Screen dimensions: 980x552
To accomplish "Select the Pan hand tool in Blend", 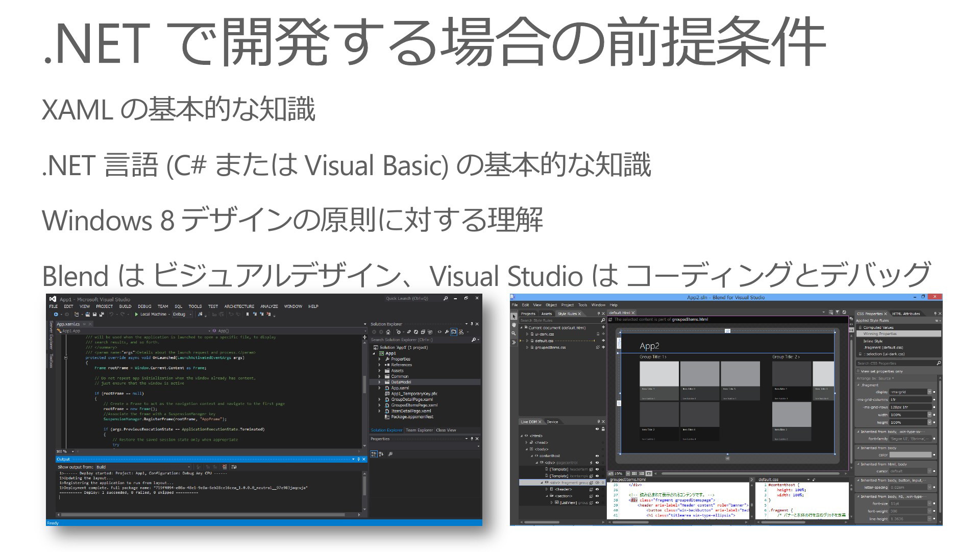I will (x=514, y=325).
